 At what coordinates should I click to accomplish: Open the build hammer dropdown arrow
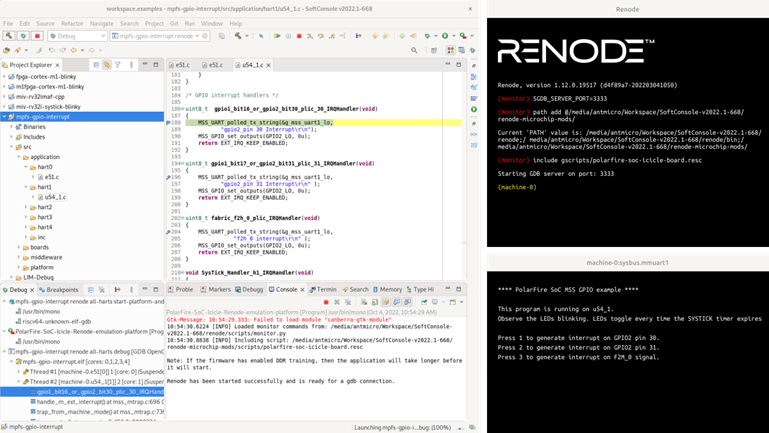tap(247, 36)
